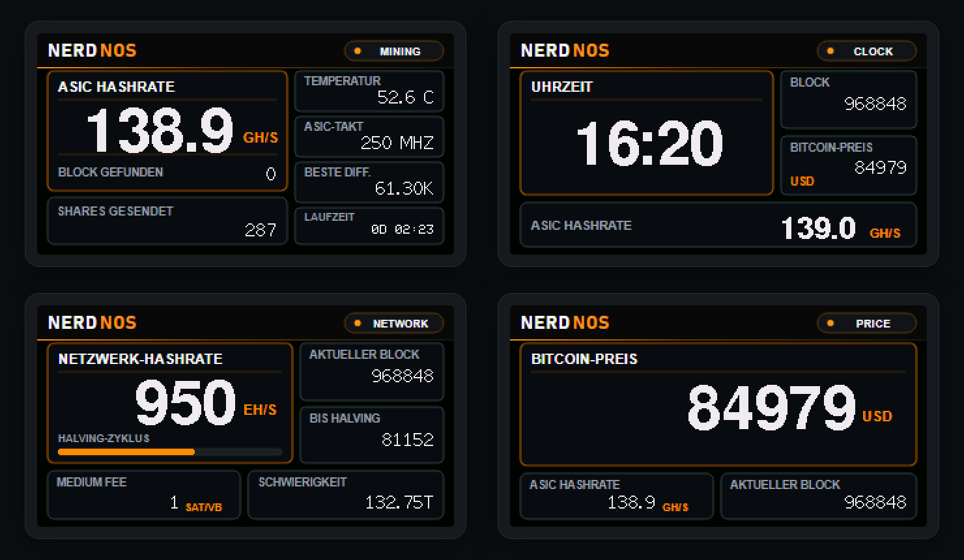Click the UHRZEIT heading

pos(562,87)
